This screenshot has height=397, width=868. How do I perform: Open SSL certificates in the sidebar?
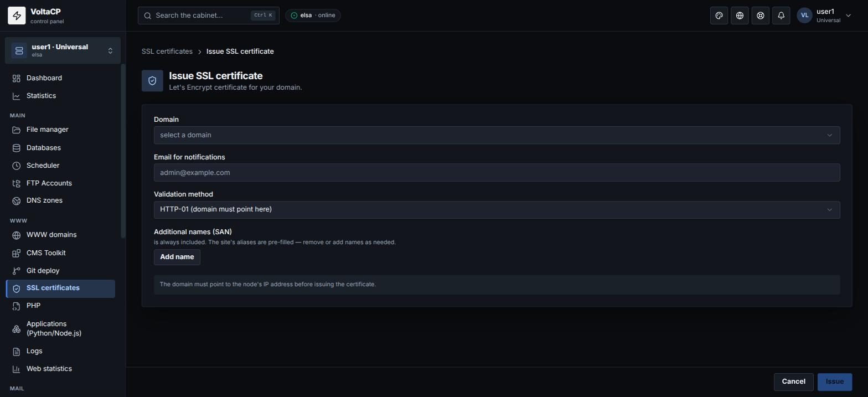pyautogui.click(x=61, y=288)
